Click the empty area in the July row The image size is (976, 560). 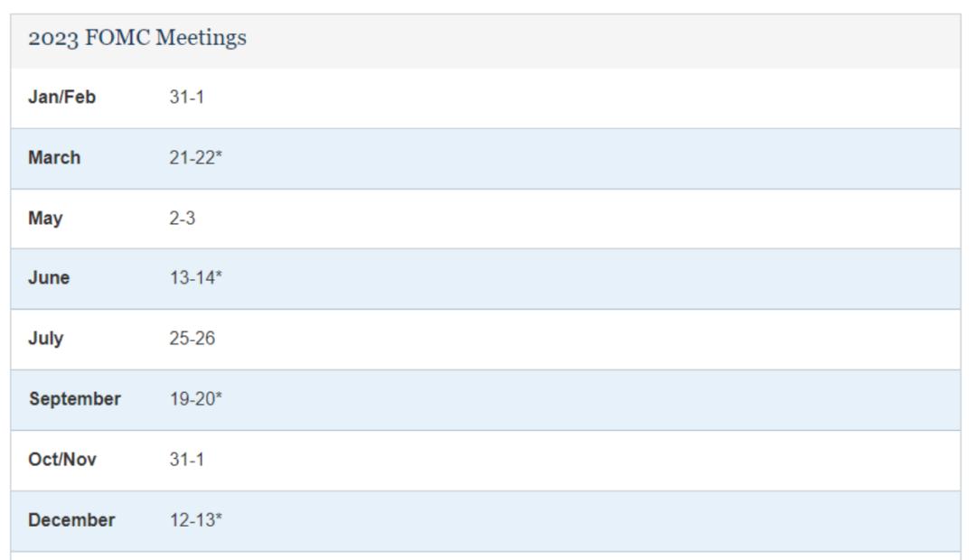[x=585, y=339]
